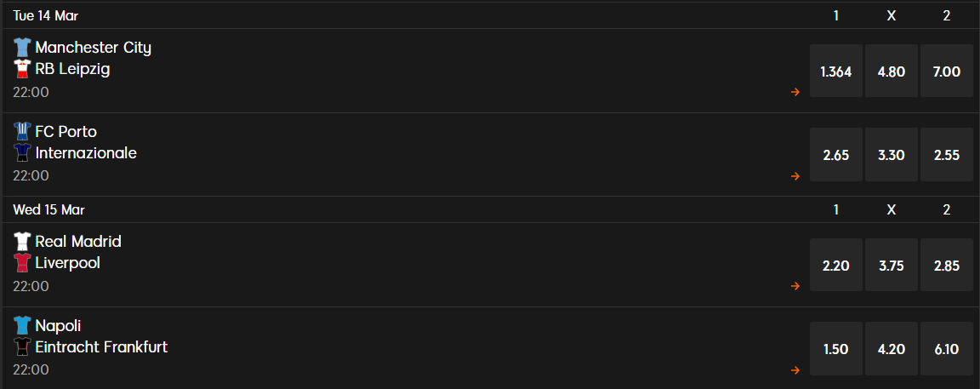Image resolution: width=980 pixels, height=389 pixels.
Task: Open more markets arrow for FC Porto match
Action: [795, 176]
